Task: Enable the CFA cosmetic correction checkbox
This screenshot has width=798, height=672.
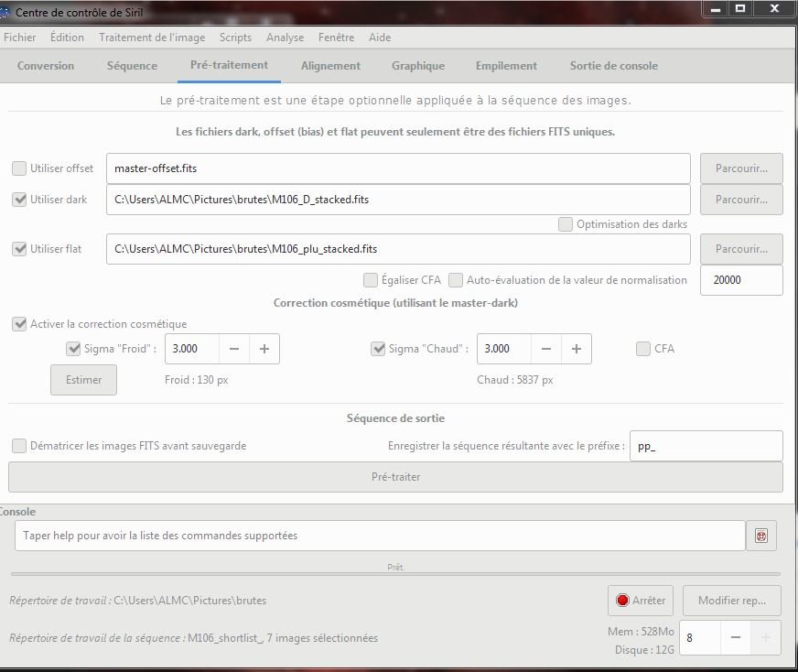Action: coord(643,349)
